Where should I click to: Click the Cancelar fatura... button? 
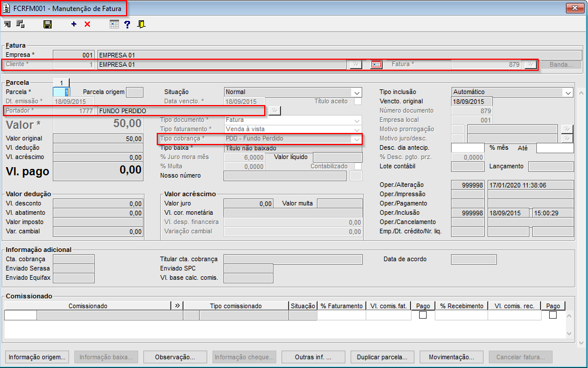pos(520,357)
